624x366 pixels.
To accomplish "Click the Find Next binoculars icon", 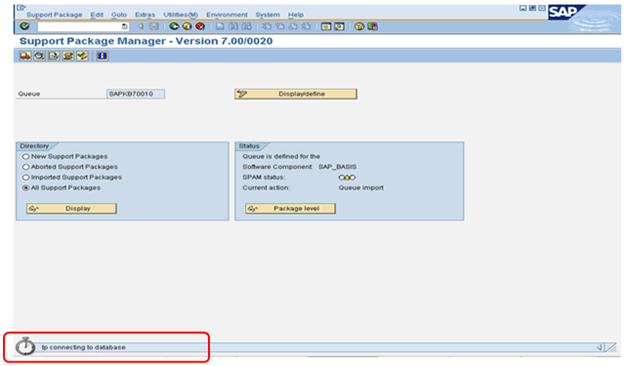I will tap(247, 26).
